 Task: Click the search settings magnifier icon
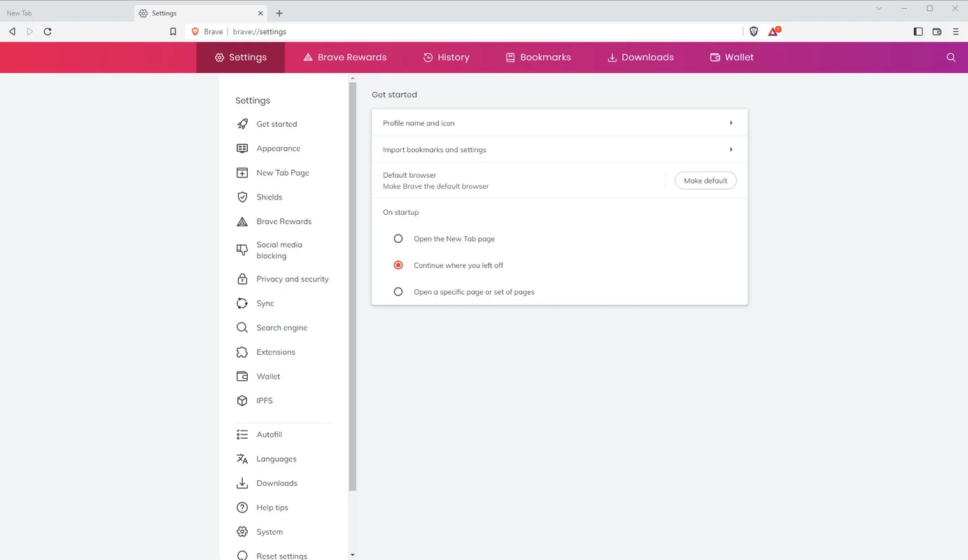[x=951, y=57]
